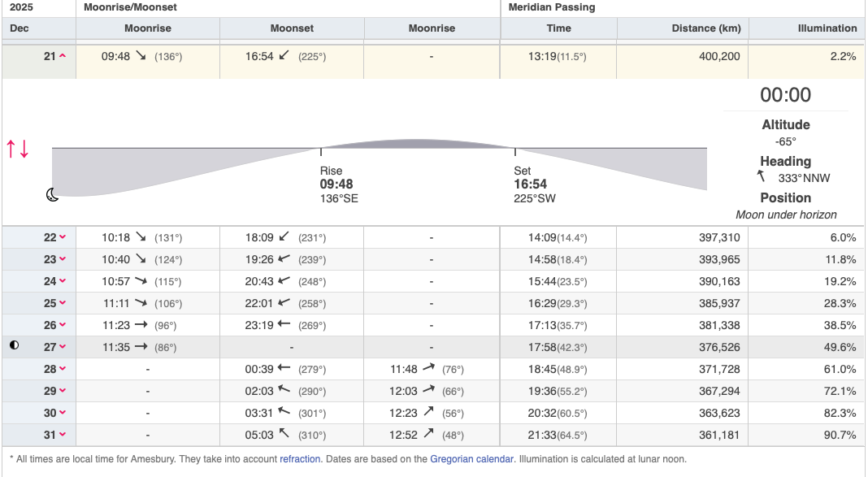Click moonrise direction arrow for Dec 21
This screenshot has width=868, height=477.
pyautogui.click(x=141, y=57)
